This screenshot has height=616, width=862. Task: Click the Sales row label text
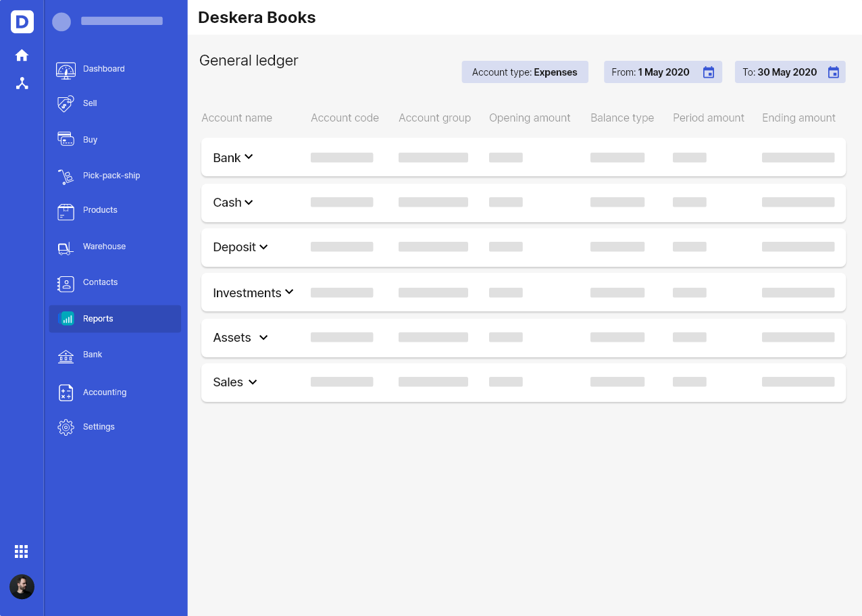[228, 382]
